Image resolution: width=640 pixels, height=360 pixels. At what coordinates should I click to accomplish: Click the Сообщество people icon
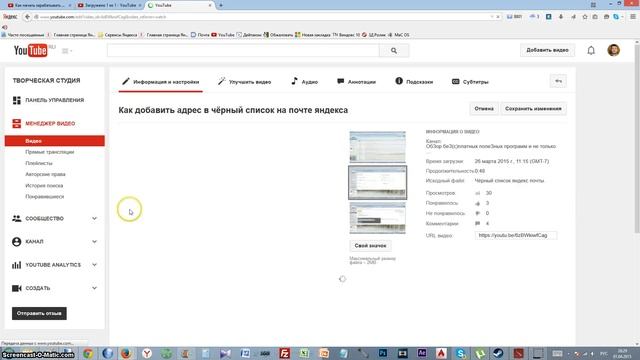[x=16, y=218]
